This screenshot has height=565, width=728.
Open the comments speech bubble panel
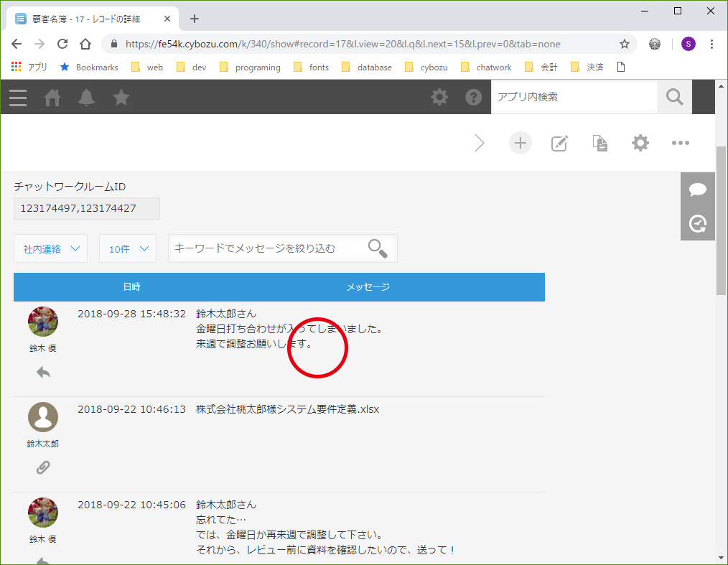point(697,190)
